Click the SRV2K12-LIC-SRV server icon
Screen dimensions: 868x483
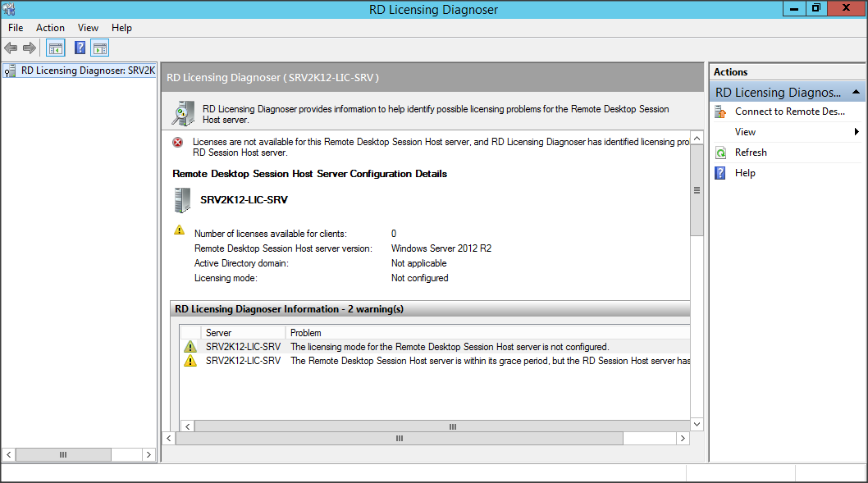181,200
